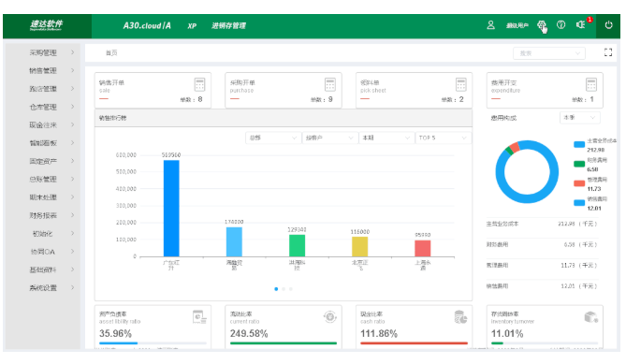The width and height of the screenshot is (626, 364).
Task: Click the XP label in header
Action: click(x=192, y=26)
